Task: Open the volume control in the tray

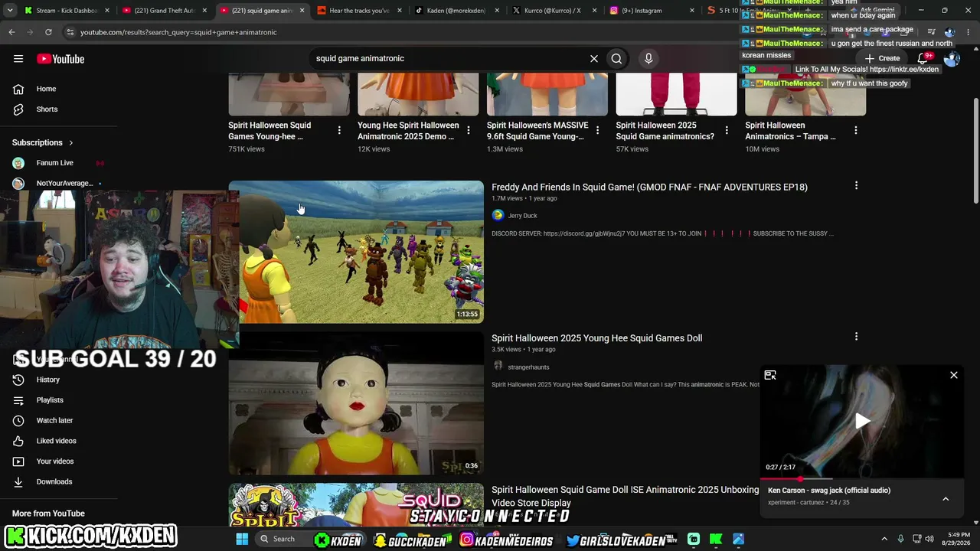Action: [929, 539]
